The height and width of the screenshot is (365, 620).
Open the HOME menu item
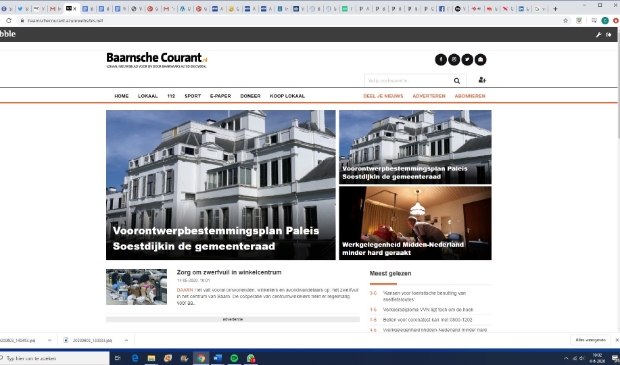coord(121,96)
